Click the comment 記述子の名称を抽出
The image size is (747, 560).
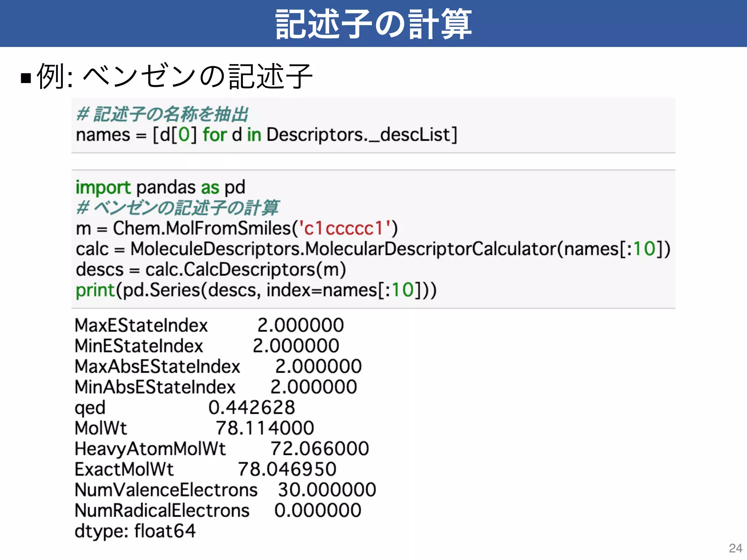[162, 114]
